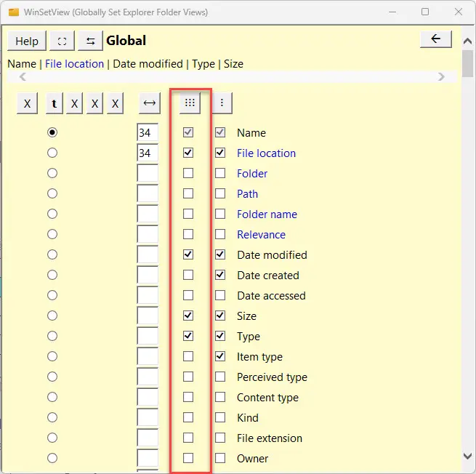Screen dimensions: 476x474
Task: Check the checkbox directly left of Perceived type label
Action: click(x=220, y=377)
